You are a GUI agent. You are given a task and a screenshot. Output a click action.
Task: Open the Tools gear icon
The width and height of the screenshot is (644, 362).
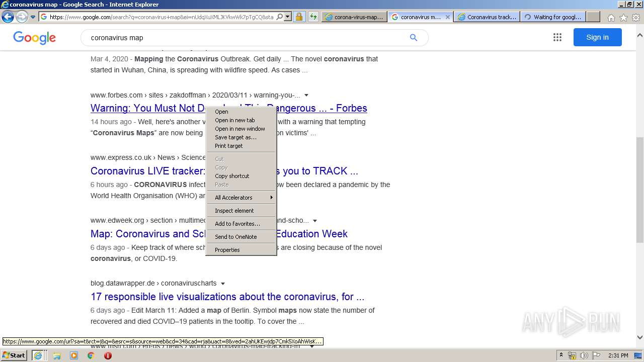(x=636, y=18)
